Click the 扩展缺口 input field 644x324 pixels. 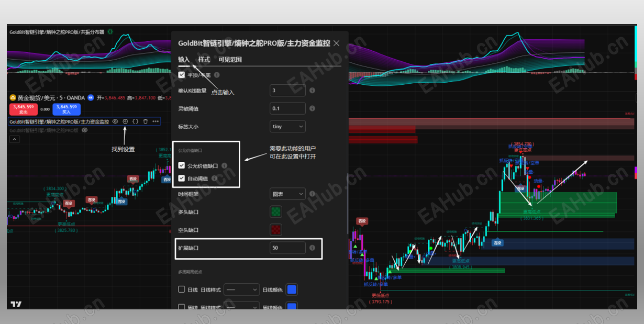pos(287,248)
